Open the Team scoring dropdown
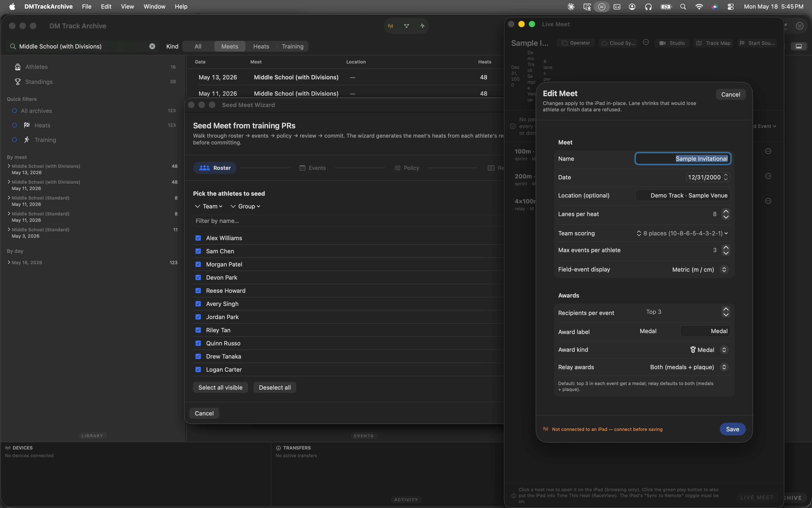 pyautogui.click(x=682, y=233)
